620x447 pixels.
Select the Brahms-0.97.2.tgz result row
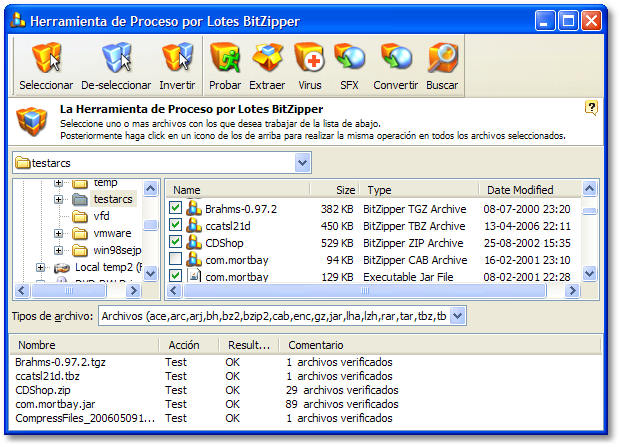click(x=305, y=362)
